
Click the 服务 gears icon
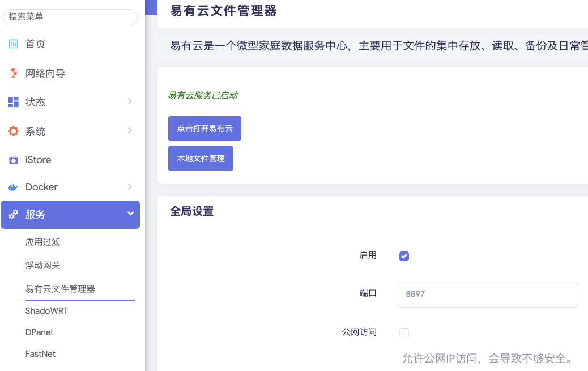click(x=14, y=215)
